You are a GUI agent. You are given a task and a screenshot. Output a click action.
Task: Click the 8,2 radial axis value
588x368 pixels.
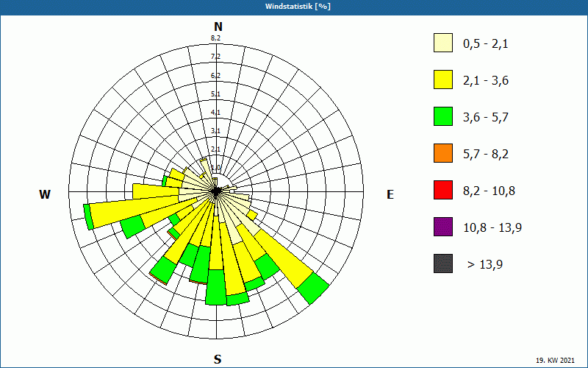[x=215, y=38]
